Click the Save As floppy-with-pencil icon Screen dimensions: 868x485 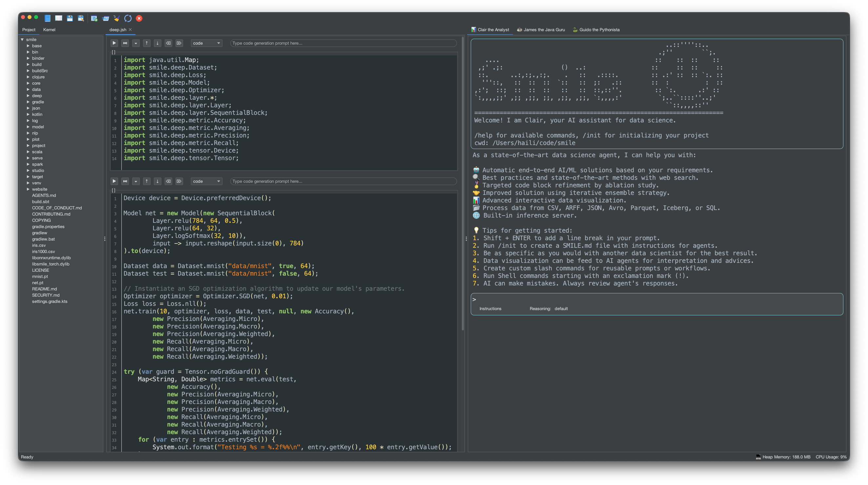(81, 18)
